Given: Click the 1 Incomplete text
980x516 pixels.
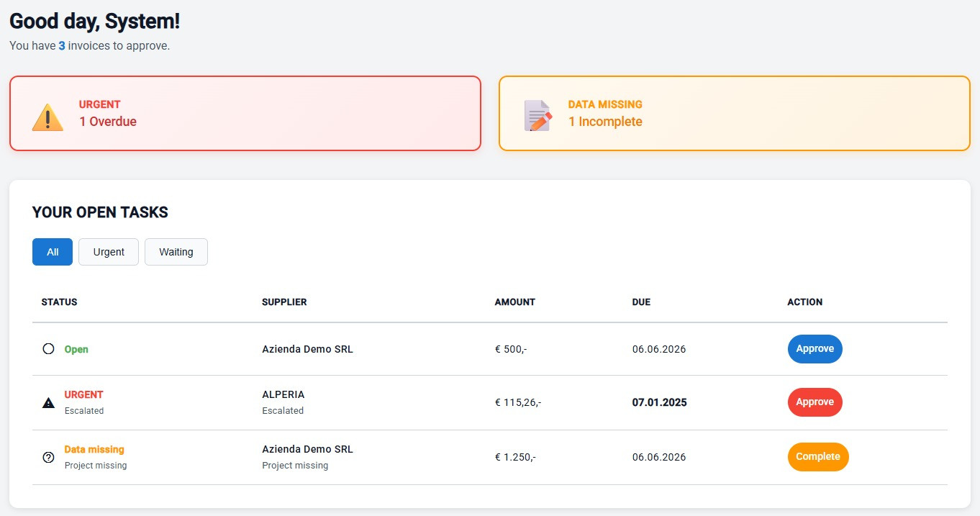Looking at the screenshot, I should (x=605, y=122).
